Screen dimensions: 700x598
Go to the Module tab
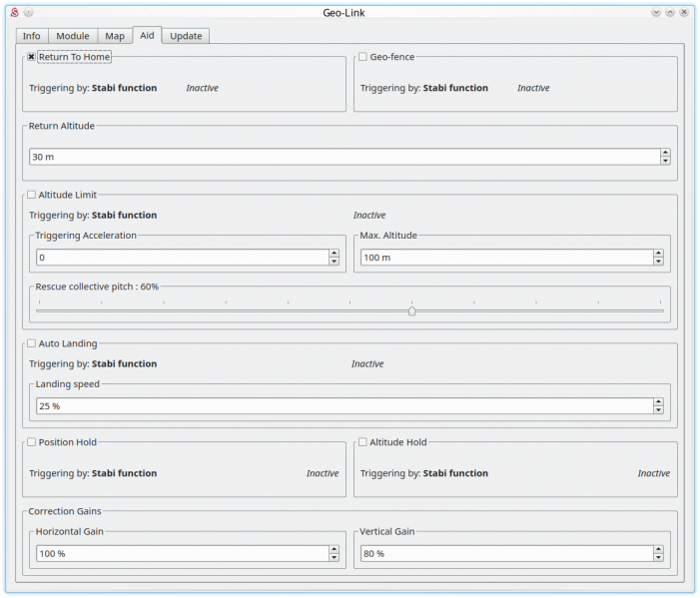pyautogui.click(x=72, y=36)
